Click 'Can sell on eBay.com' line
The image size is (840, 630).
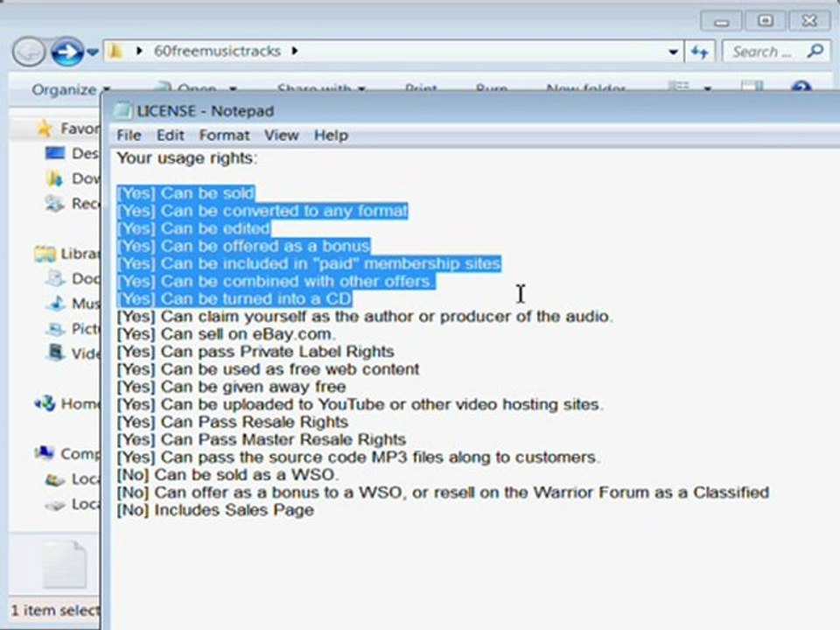tap(226, 334)
